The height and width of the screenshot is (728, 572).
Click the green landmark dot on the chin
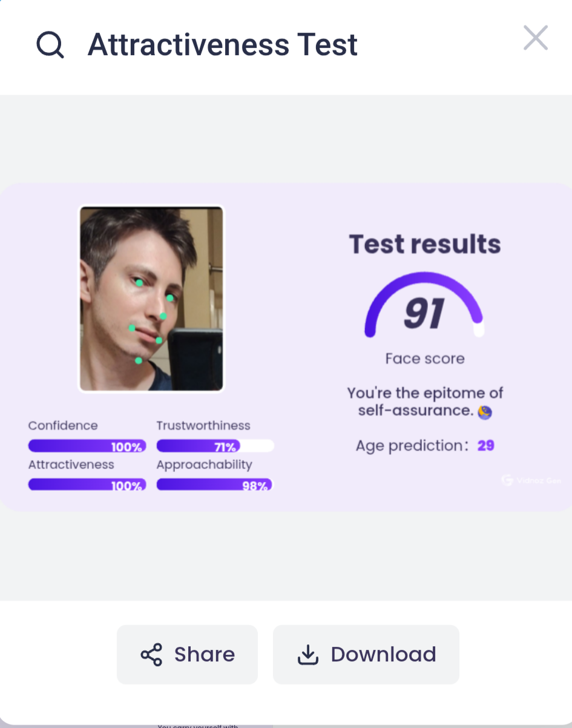(x=139, y=361)
